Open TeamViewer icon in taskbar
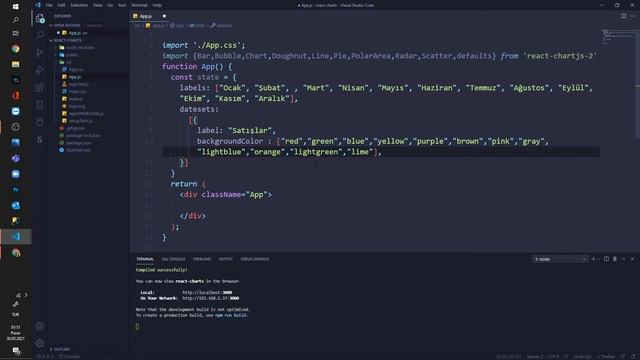The height and width of the screenshot is (360, 640). [16, 111]
